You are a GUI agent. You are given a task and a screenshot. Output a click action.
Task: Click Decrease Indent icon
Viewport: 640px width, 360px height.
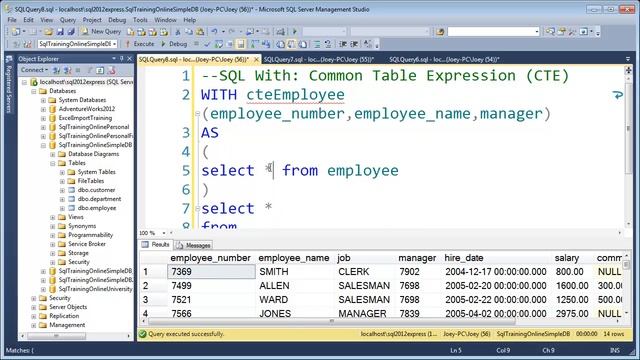343,44
